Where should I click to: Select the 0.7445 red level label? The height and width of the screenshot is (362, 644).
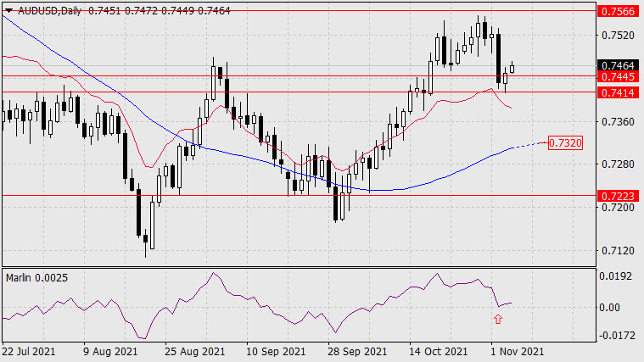tap(618, 77)
